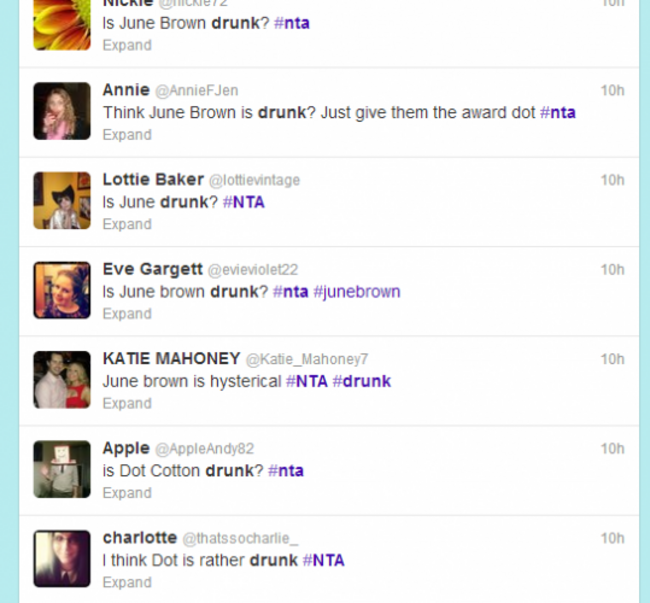Click the Eve Gargett display name
Image resolution: width=650 pixels, height=603 pixels.
(x=153, y=269)
